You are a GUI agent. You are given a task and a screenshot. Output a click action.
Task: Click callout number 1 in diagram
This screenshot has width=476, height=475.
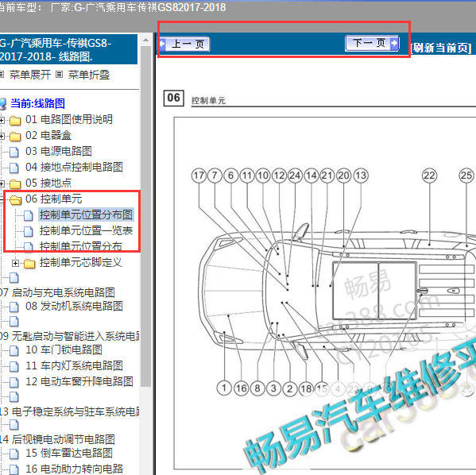pyautogui.click(x=224, y=388)
